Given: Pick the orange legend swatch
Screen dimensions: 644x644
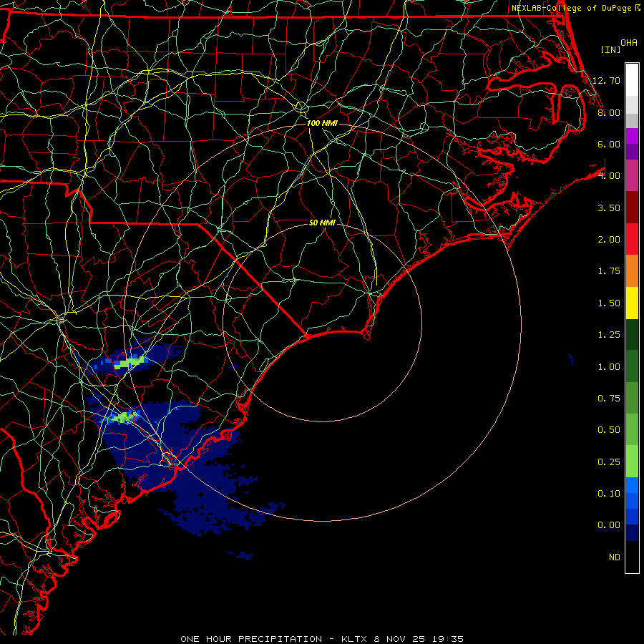Looking at the screenshot, I should point(632,271).
